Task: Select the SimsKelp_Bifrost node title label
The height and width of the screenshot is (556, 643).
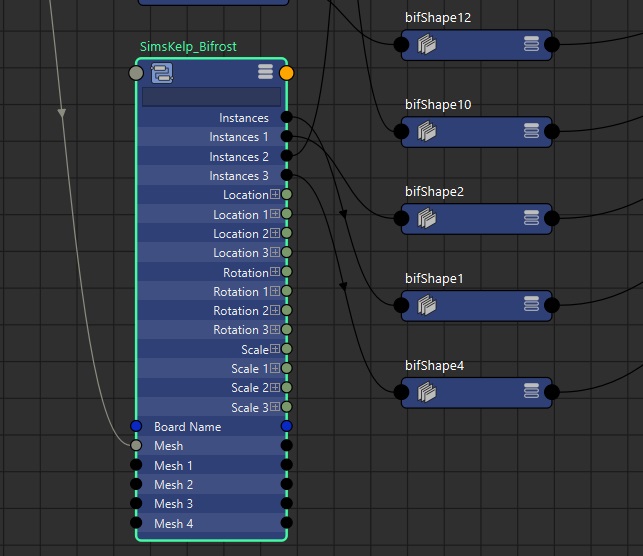Action: point(188,47)
